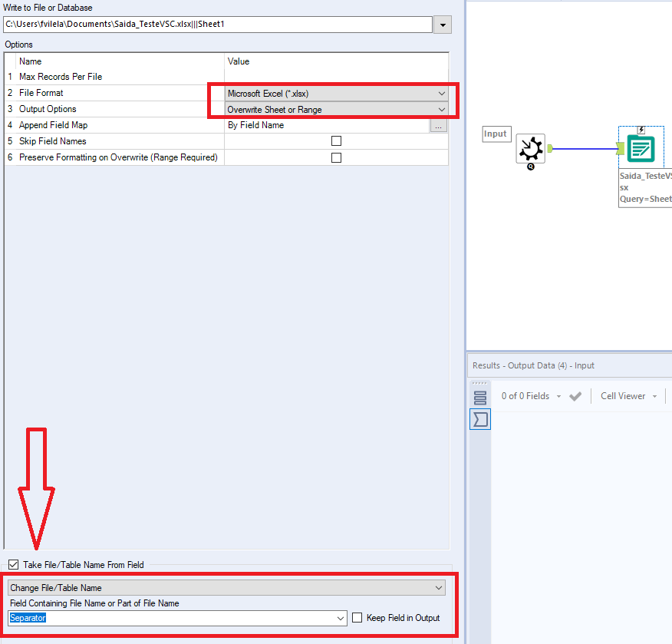The image size is (672, 644).
Task: Uncheck Take File/Table Name From Field
Action: (x=14, y=565)
